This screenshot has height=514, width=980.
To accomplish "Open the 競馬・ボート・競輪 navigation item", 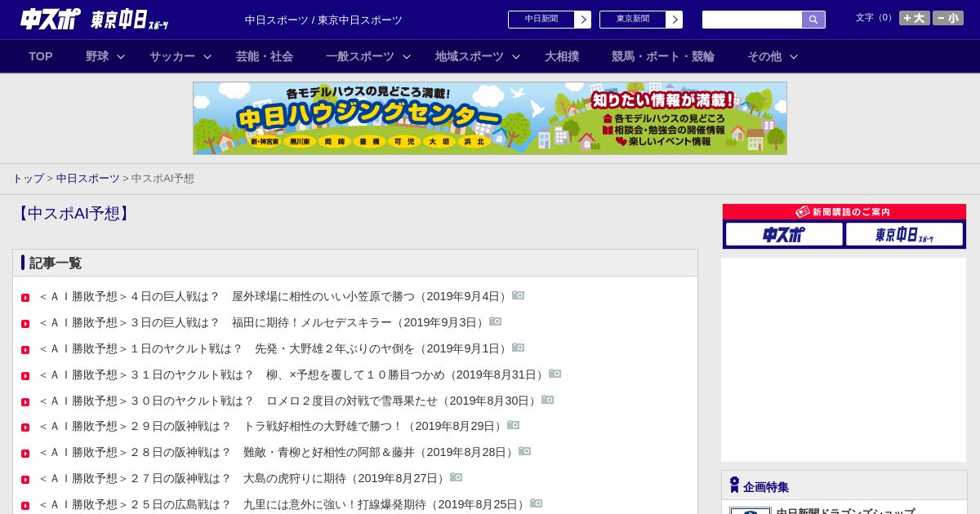I will [x=663, y=56].
